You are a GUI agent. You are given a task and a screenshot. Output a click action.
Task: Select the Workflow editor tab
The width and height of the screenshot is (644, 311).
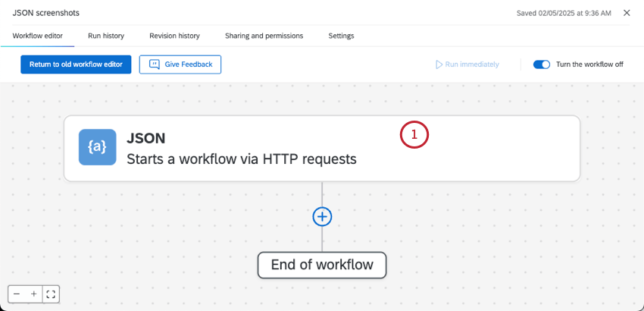click(38, 36)
